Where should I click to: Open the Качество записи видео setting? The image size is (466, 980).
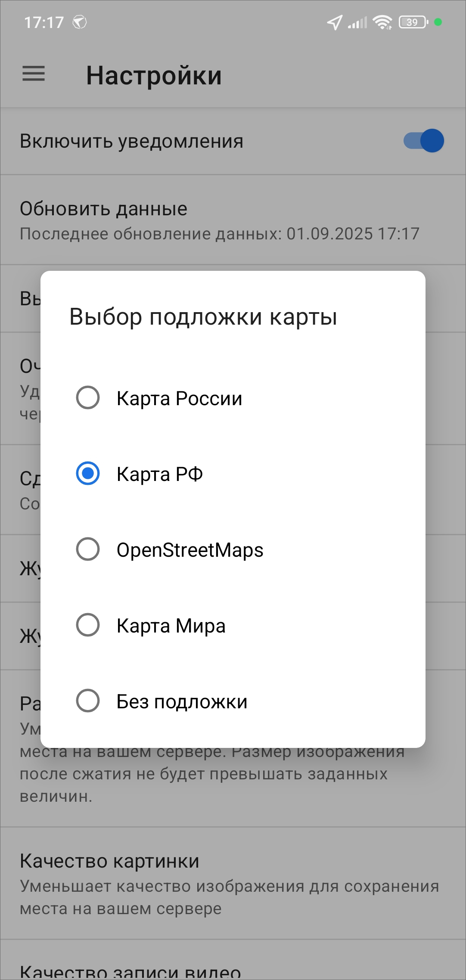pos(130,971)
